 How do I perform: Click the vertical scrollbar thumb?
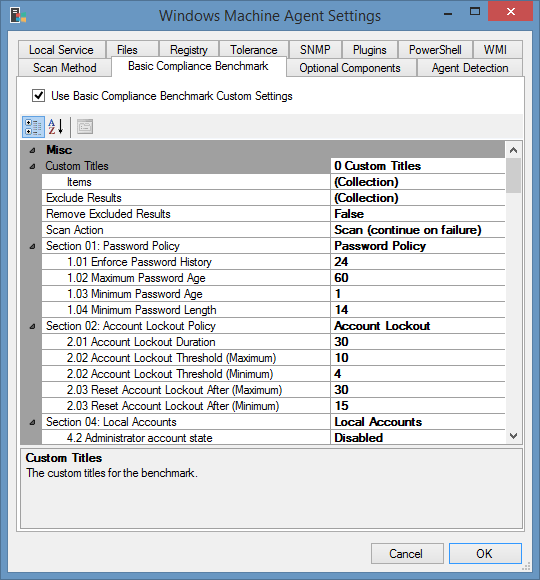(x=513, y=176)
